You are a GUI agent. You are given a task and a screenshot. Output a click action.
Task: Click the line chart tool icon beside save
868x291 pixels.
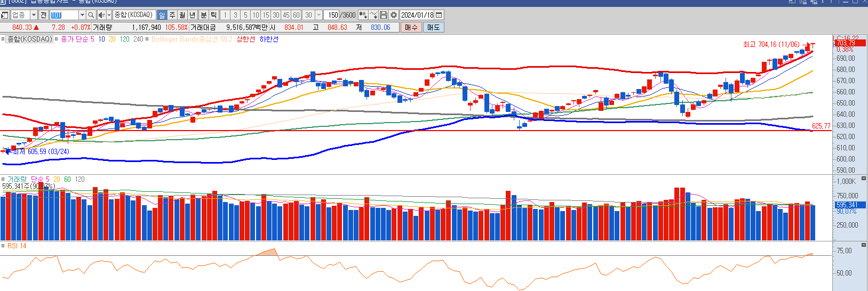click(373, 15)
